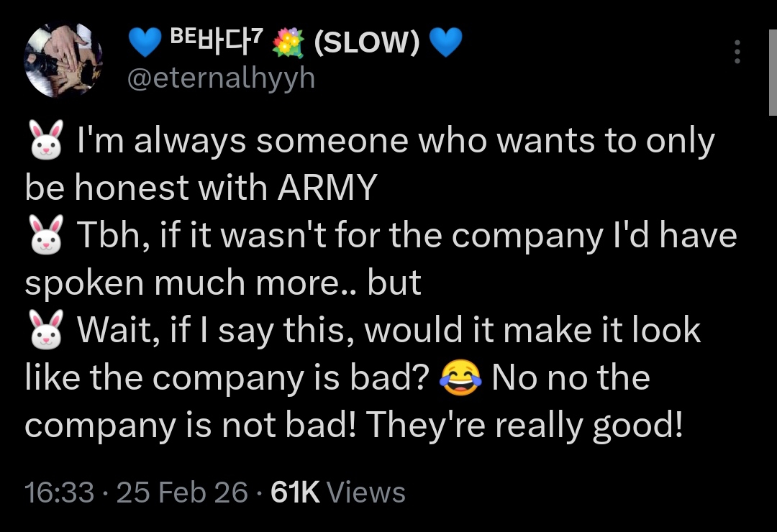
Task: Open the three-dot more options menu
Action: (x=736, y=52)
